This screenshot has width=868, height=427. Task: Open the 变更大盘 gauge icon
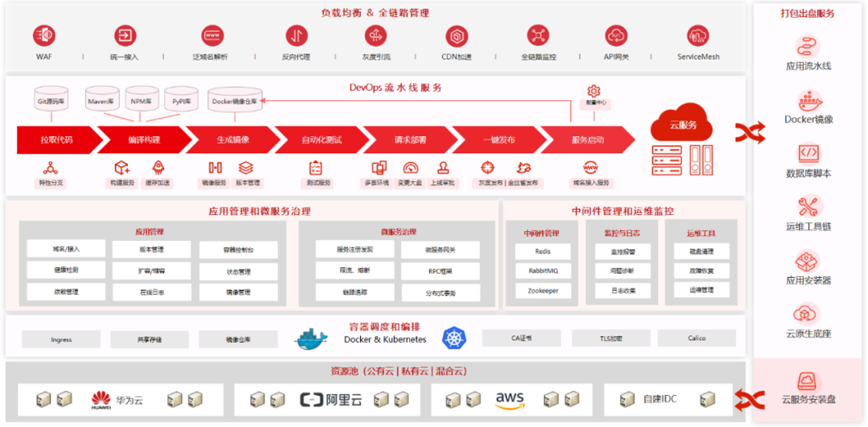tap(410, 167)
